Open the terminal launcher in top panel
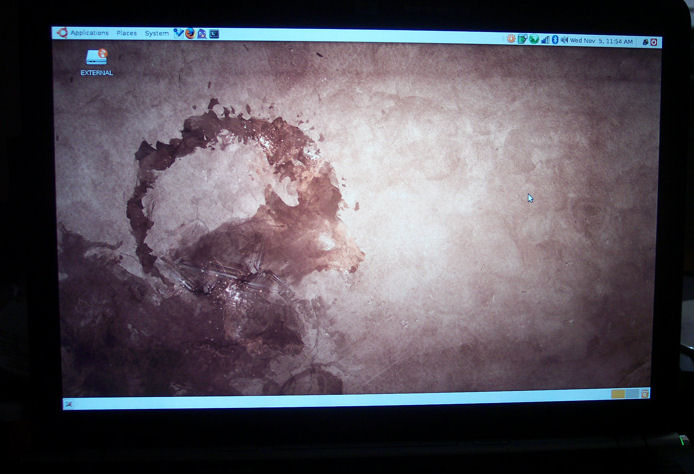 214,34
